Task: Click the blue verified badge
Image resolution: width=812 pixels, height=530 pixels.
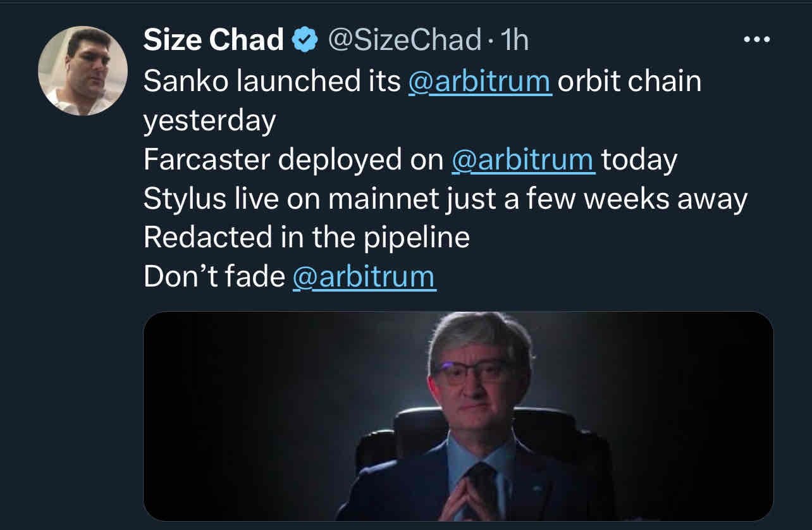Action: coord(304,40)
